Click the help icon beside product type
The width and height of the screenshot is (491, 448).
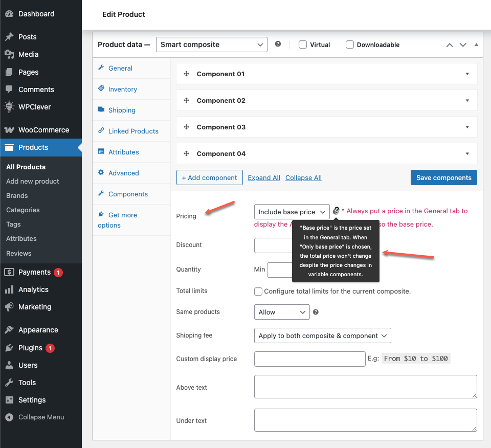(278, 44)
